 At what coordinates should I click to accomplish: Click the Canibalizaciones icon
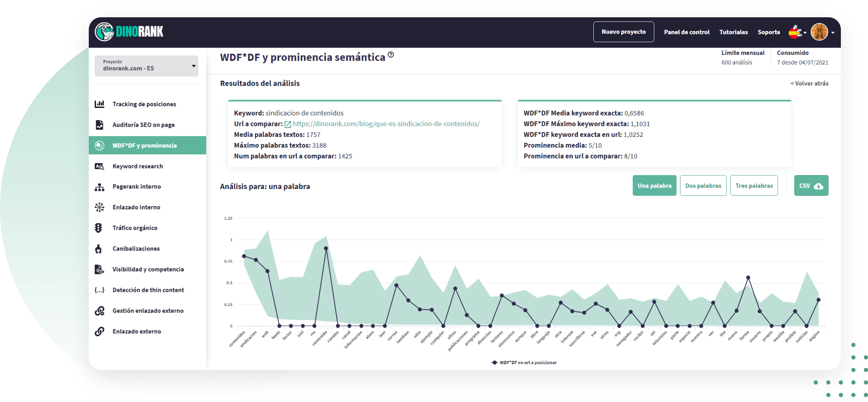point(98,249)
